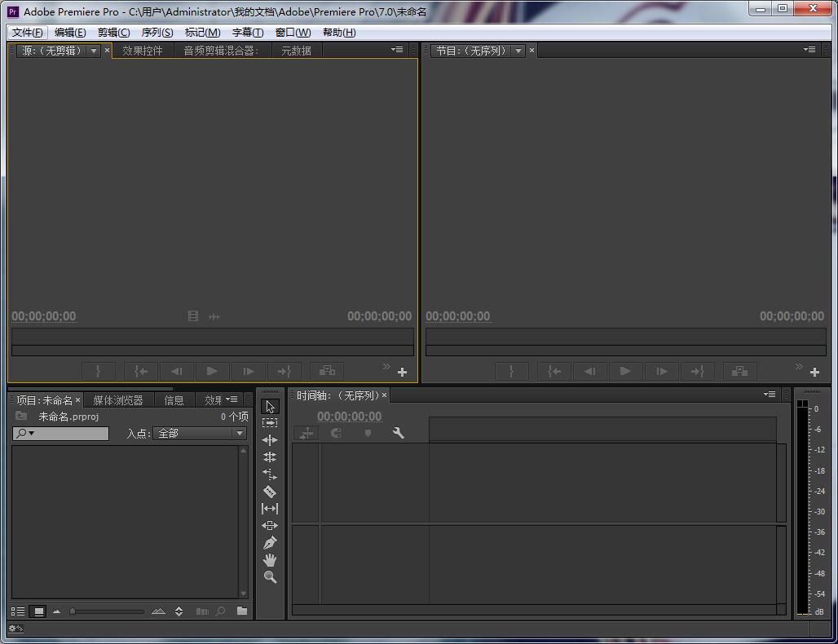
Task: Select the Pen tool
Action: click(x=270, y=542)
